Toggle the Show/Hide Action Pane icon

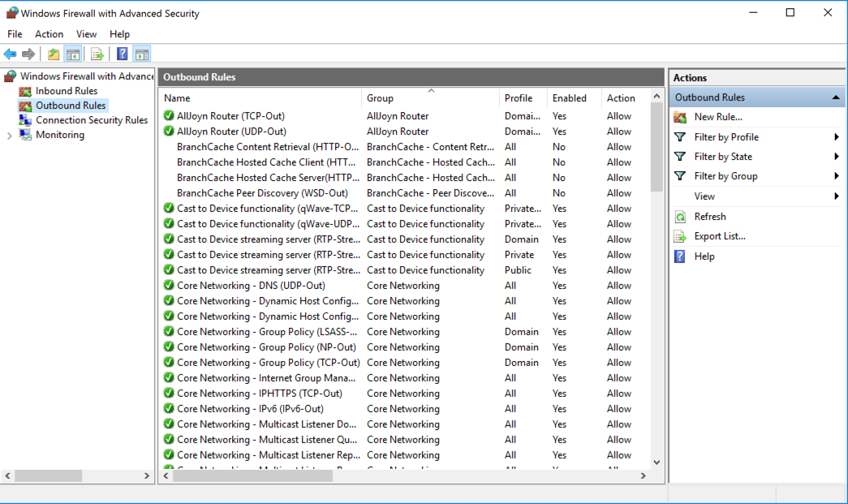142,54
